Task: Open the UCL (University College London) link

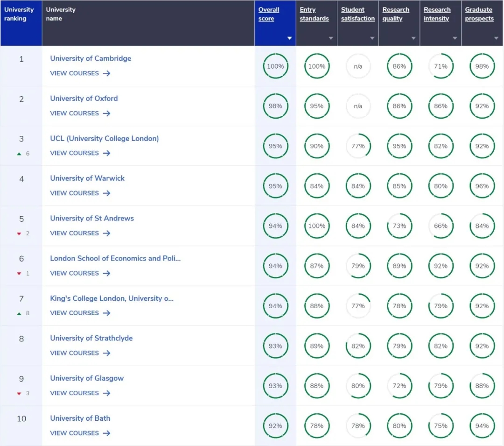Action: tap(105, 139)
